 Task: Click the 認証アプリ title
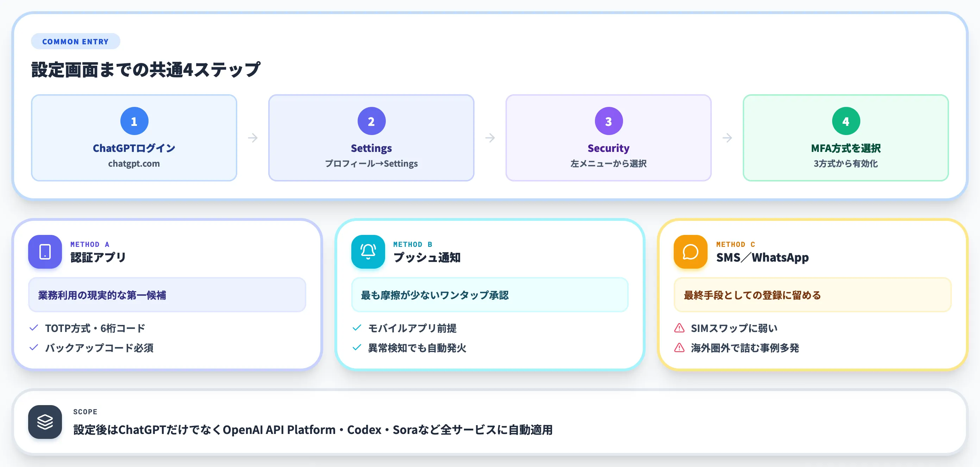pyautogui.click(x=98, y=257)
